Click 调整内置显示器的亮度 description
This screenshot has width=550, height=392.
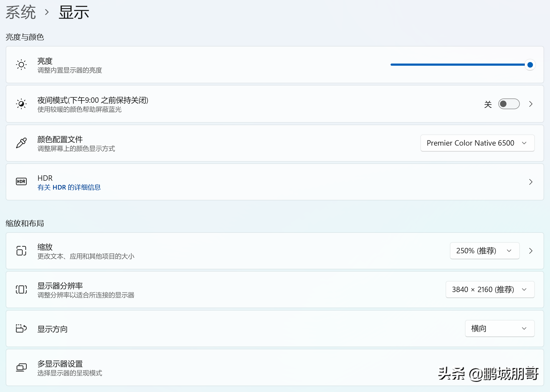[x=70, y=70]
